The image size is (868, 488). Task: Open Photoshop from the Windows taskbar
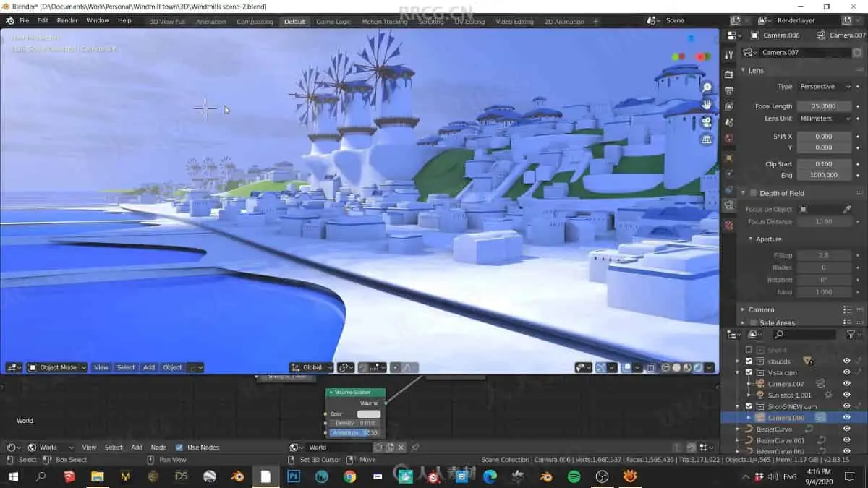294,476
